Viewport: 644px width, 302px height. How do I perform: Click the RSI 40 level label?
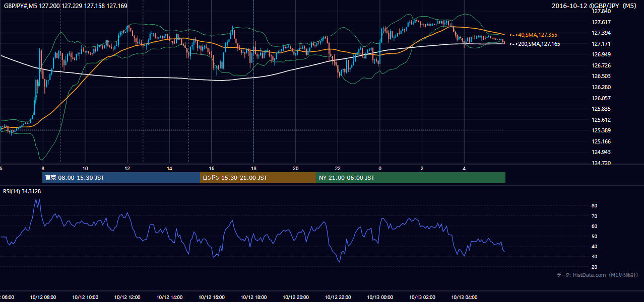pos(594,246)
